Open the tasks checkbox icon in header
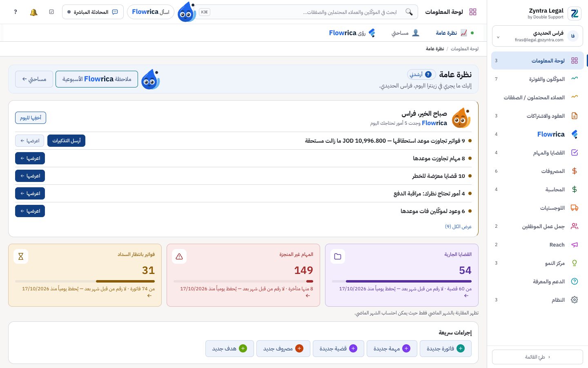588x368 pixels. [51, 12]
